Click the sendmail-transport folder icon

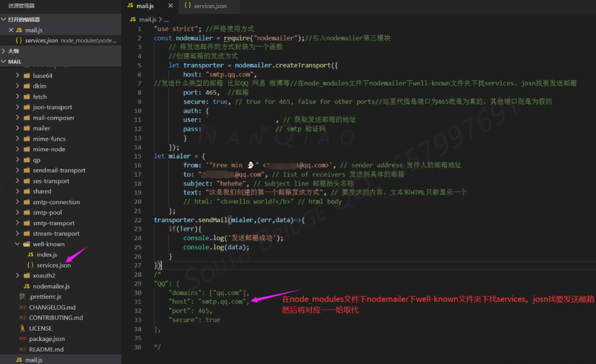[26, 170]
